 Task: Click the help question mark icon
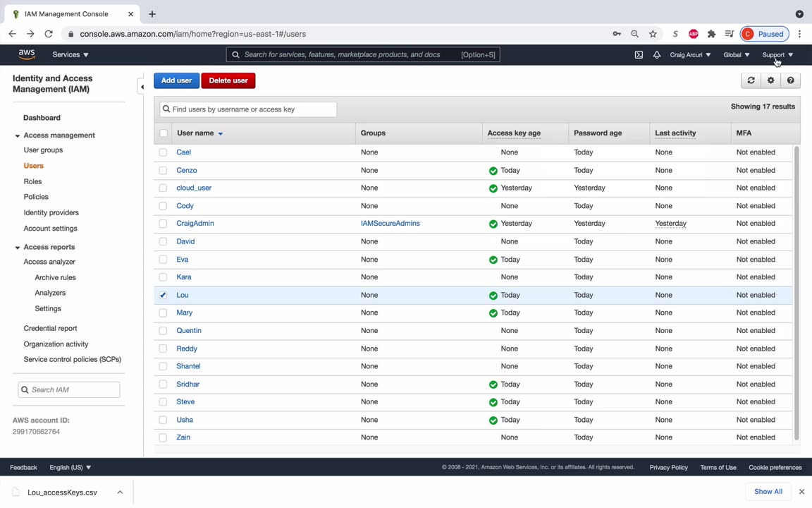click(x=790, y=80)
